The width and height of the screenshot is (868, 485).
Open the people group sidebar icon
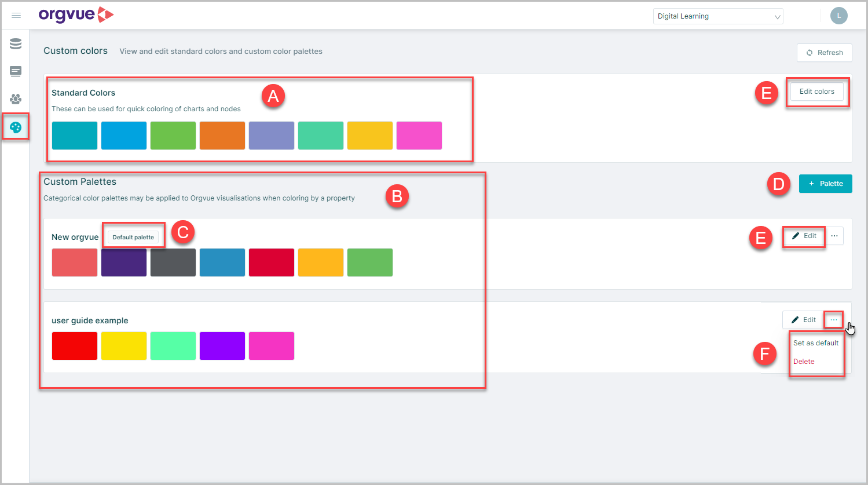pyautogui.click(x=16, y=99)
